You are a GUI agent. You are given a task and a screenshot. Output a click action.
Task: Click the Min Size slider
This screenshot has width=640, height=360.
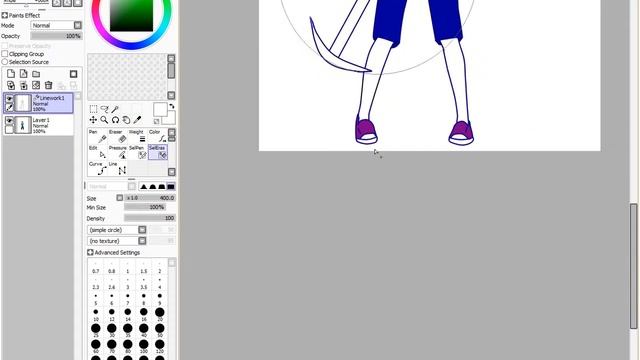pyautogui.click(x=144, y=207)
